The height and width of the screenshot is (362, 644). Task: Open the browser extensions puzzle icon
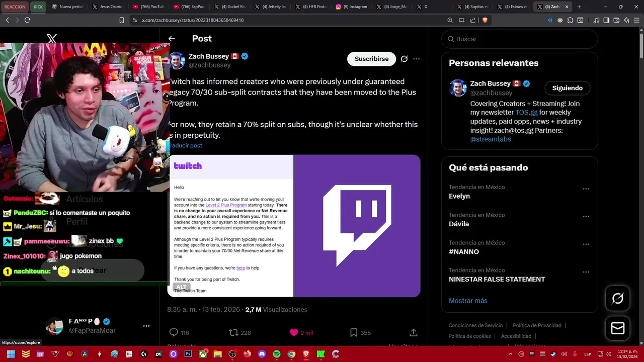tap(570, 20)
